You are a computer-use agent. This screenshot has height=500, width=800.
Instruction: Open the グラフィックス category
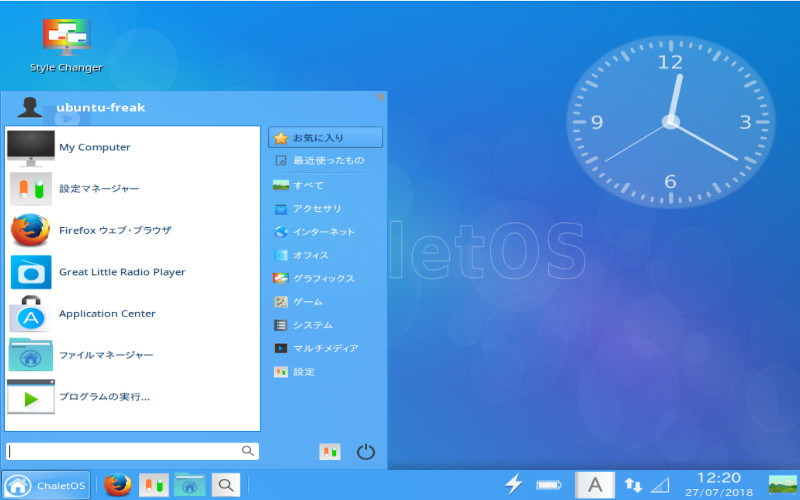click(326, 279)
